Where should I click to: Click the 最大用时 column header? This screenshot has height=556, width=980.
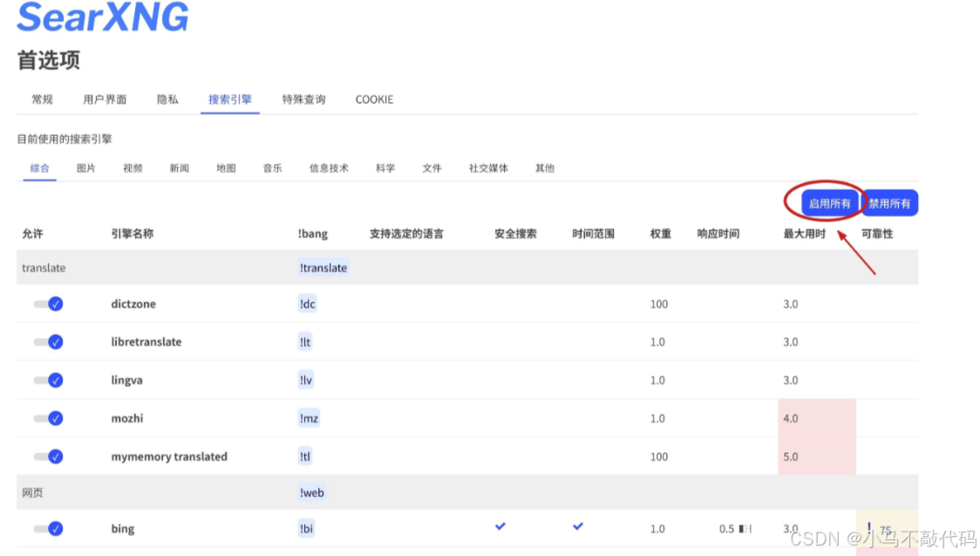click(805, 234)
